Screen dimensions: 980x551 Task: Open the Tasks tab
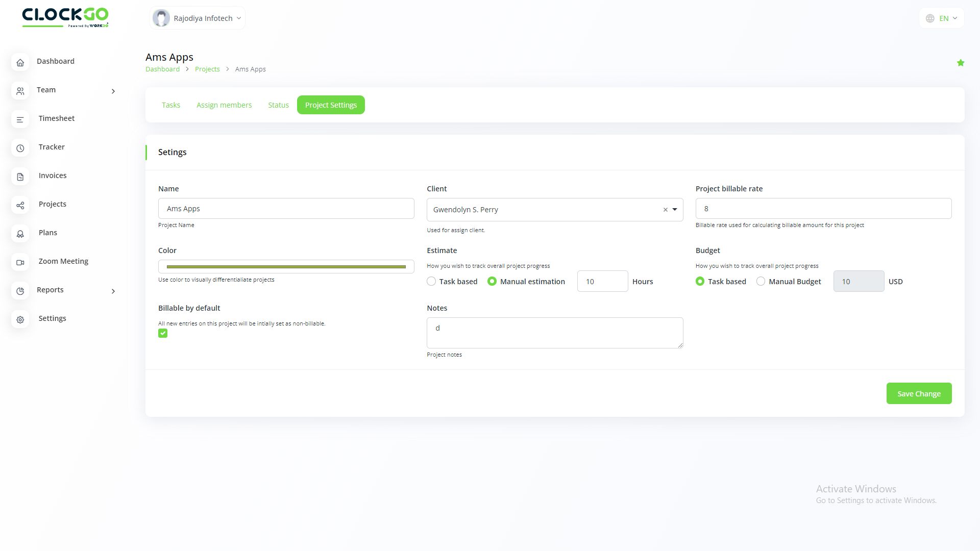click(x=171, y=105)
